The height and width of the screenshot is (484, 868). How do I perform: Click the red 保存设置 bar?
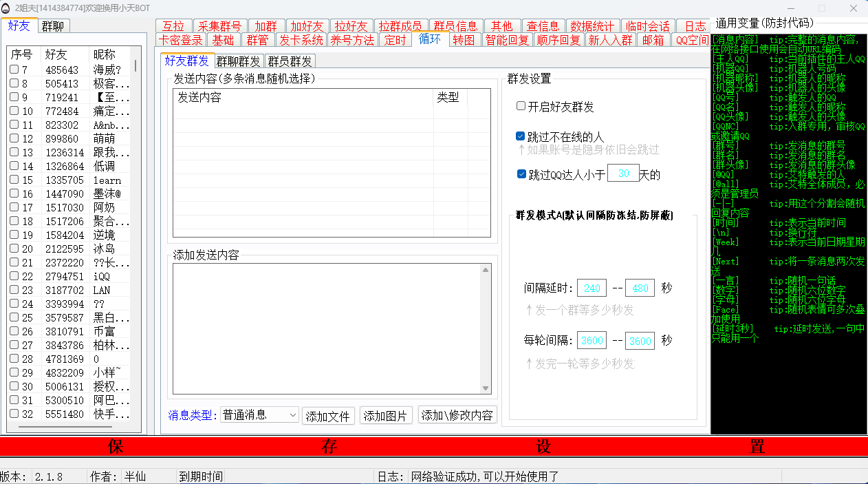(x=433, y=447)
